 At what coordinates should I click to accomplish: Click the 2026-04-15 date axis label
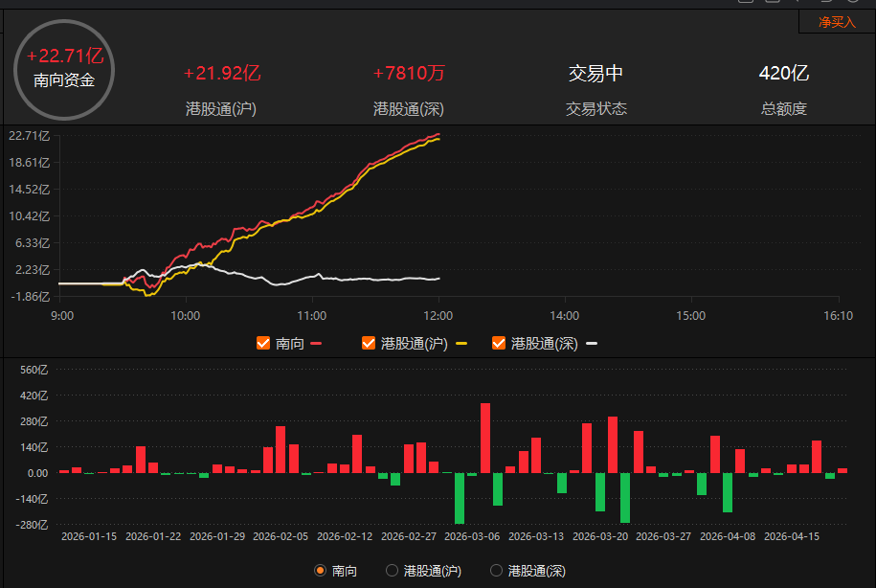pyautogui.click(x=792, y=536)
